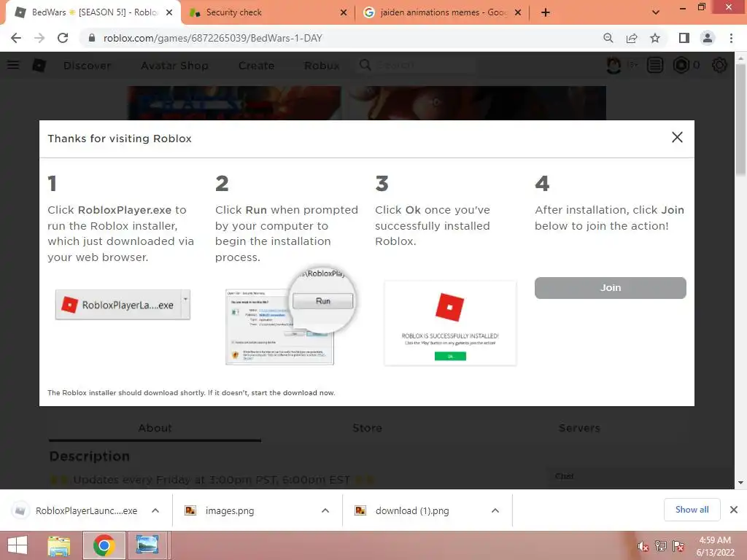
Task: Open the photo viewer taskbar app
Action: [x=147, y=545]
